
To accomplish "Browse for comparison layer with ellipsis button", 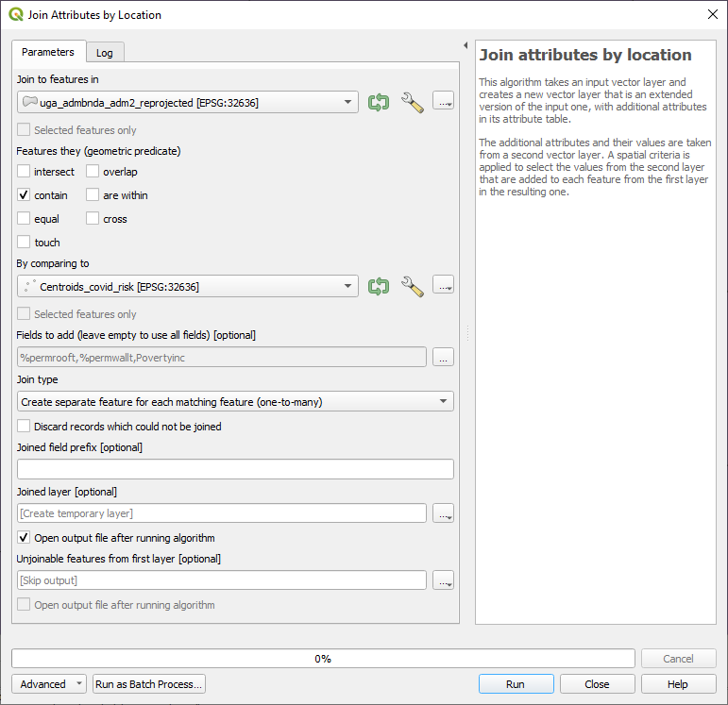I will [443, 286].
